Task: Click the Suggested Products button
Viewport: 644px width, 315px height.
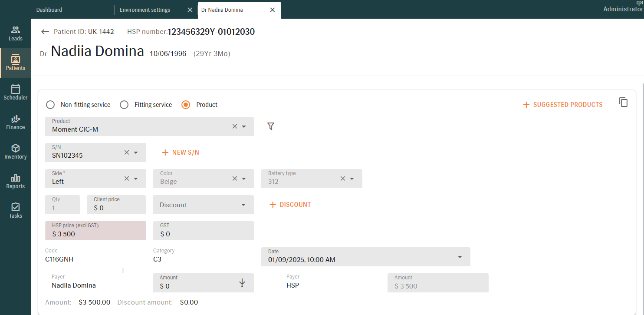Action: tap(562, 105)
